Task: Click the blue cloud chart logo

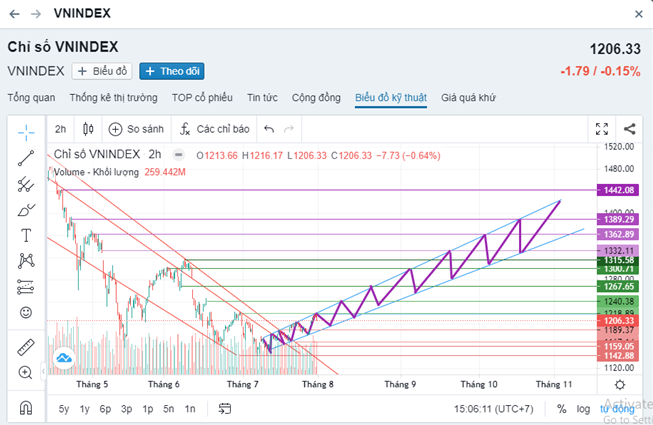Action: pyautogui.click(x=64, y=358)
